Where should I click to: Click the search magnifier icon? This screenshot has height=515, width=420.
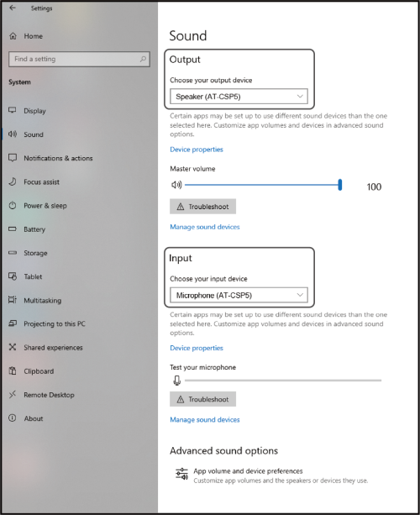pos(143,59)
